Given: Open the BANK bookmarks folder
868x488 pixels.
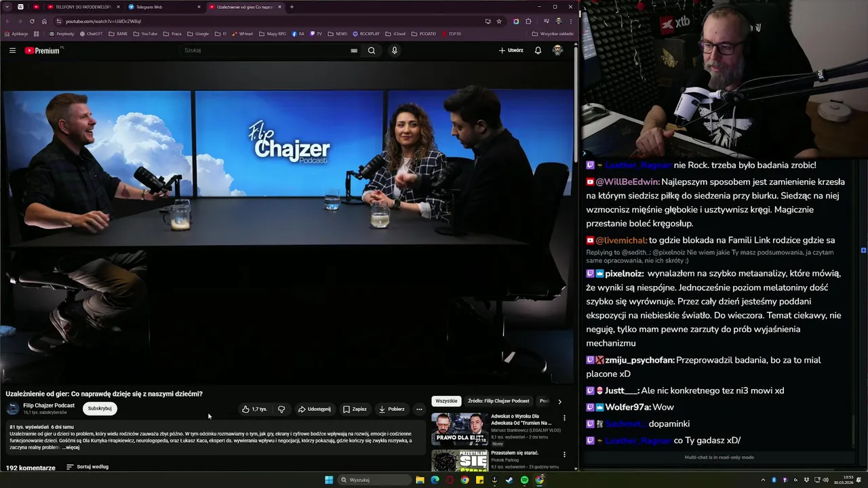Looking at the screenshot, I should click(118, 33).
